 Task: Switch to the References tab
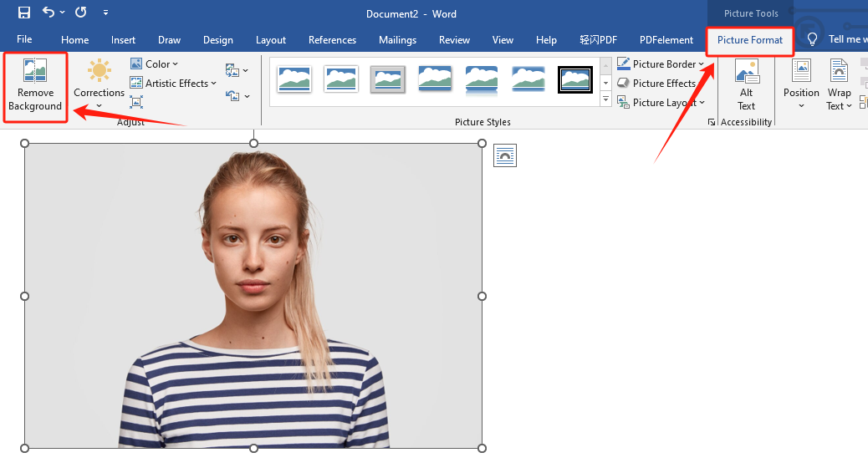coord(332,40)
